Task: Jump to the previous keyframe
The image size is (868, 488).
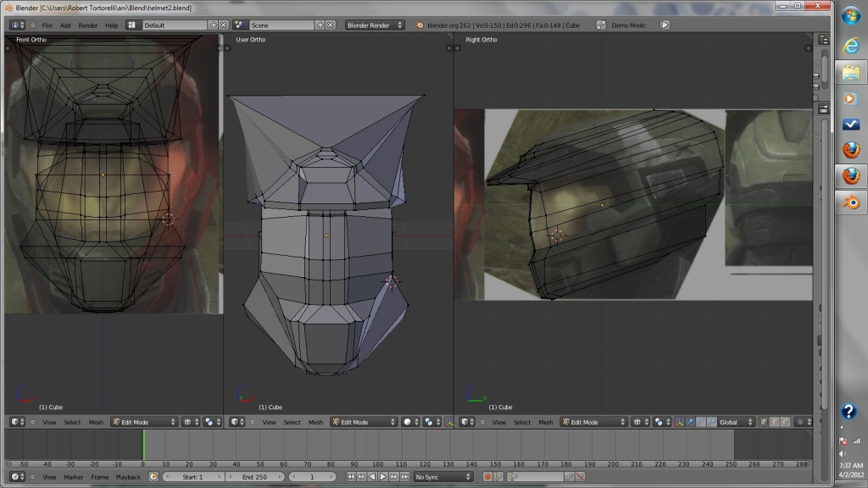Action: pyautogui.click(x=361, y=477)
